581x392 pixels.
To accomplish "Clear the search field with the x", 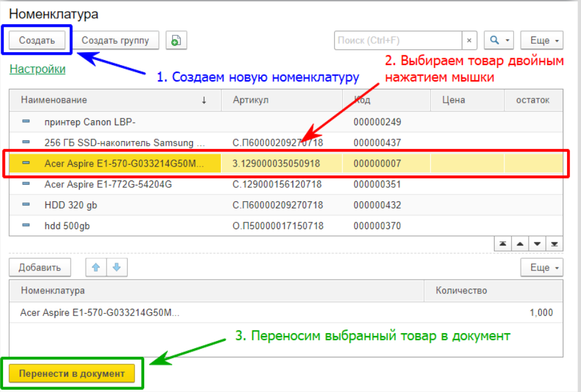I will tap(469, 40).
